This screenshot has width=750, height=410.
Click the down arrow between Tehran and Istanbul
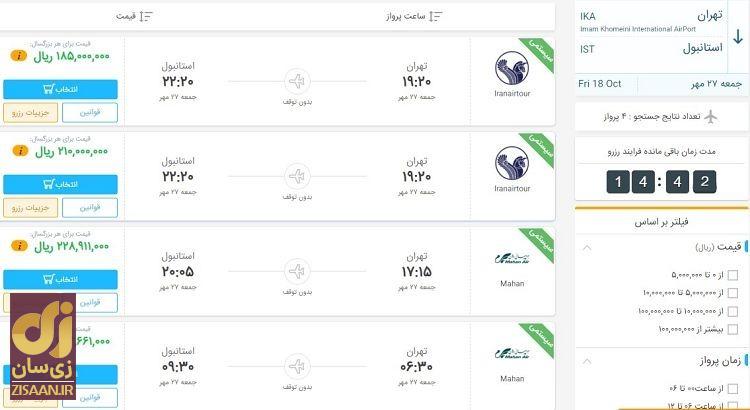[x=738, y=37]
